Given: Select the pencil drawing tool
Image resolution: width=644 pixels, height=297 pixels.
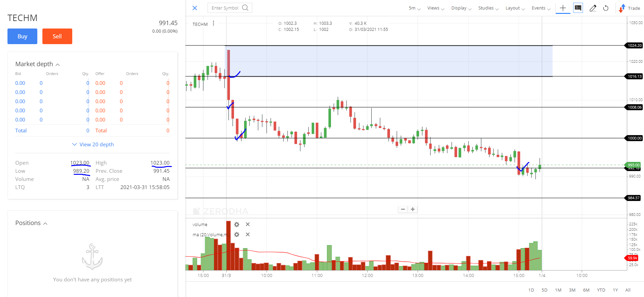Looking at the screenshot, I should (593, 8).
